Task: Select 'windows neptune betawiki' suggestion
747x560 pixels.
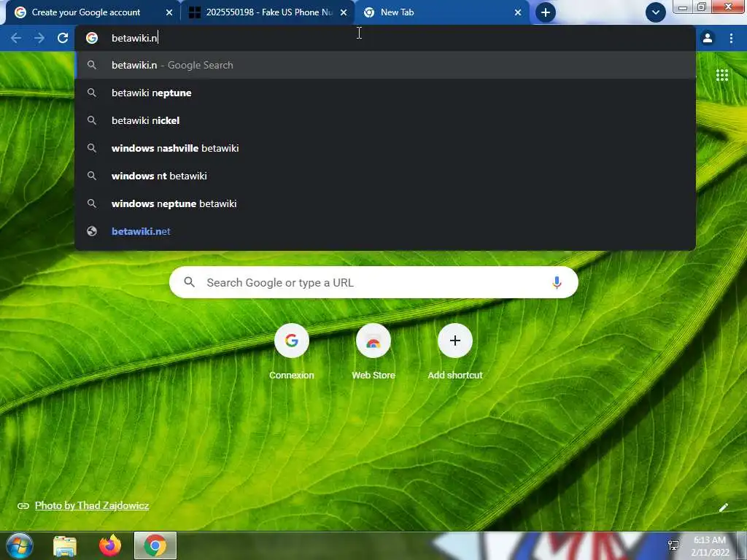Action: 385,203
